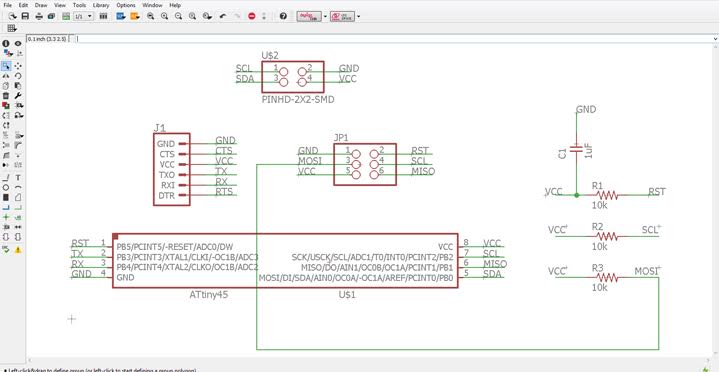Open the Window menu
719x372 pixels.
152,5
